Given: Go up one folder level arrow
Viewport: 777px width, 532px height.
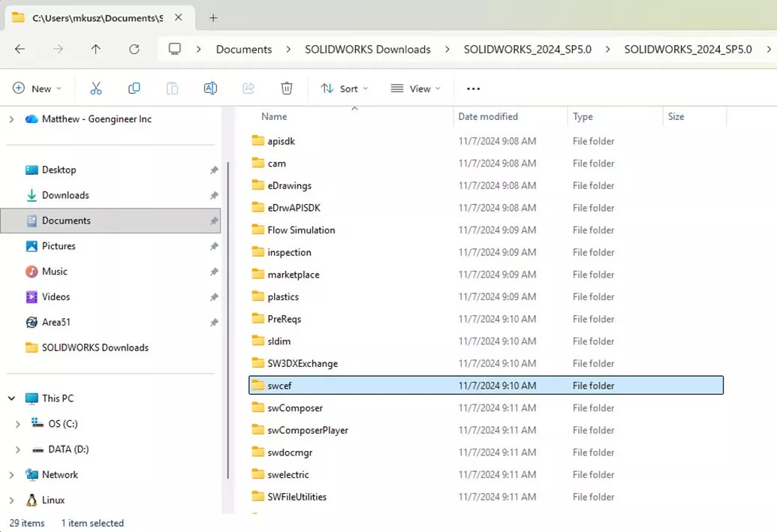Looking at the screenshot, I should [x=95, y=49].
